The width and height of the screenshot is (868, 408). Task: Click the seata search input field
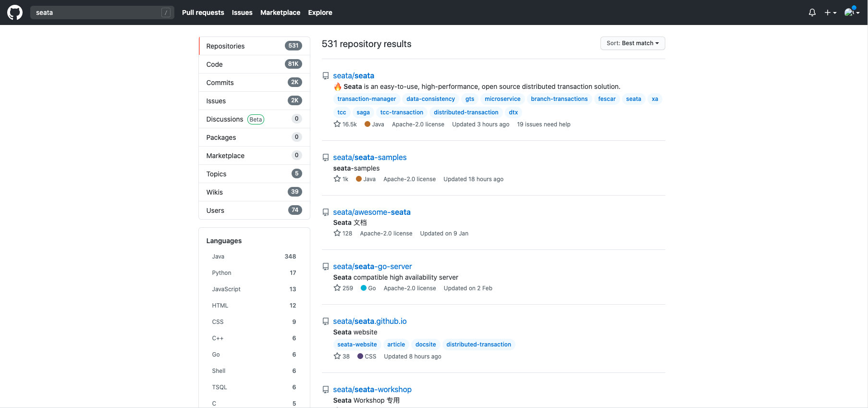[102, 12]
